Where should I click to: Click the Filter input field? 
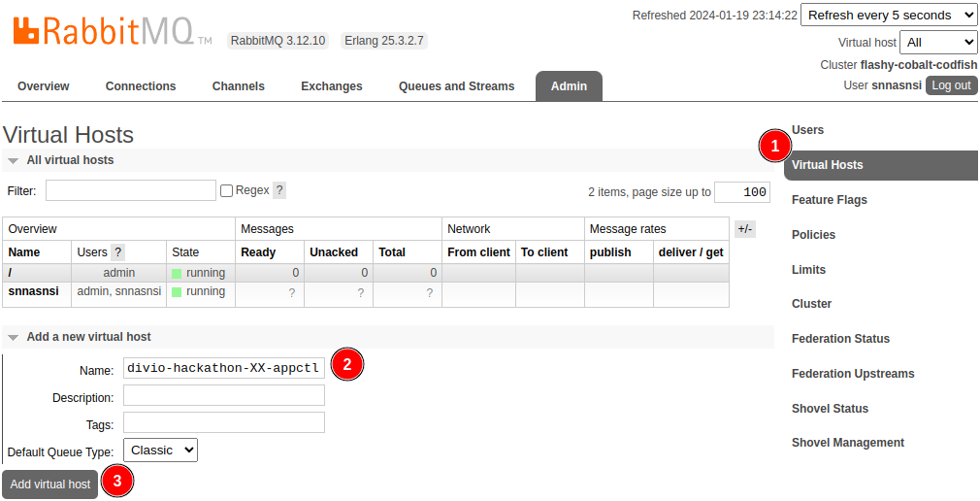(131, 190)
